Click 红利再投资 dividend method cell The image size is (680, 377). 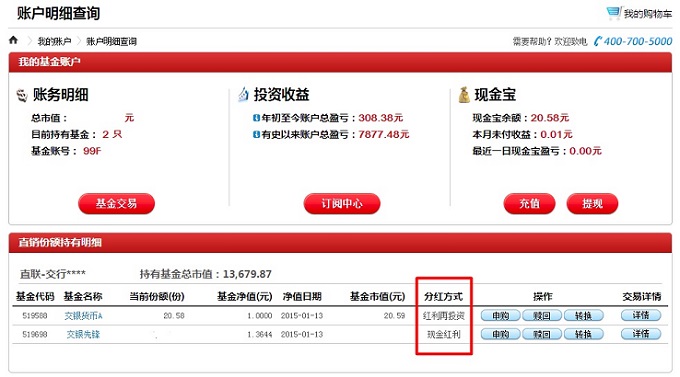pyautogui.click(x=444, y=316)
